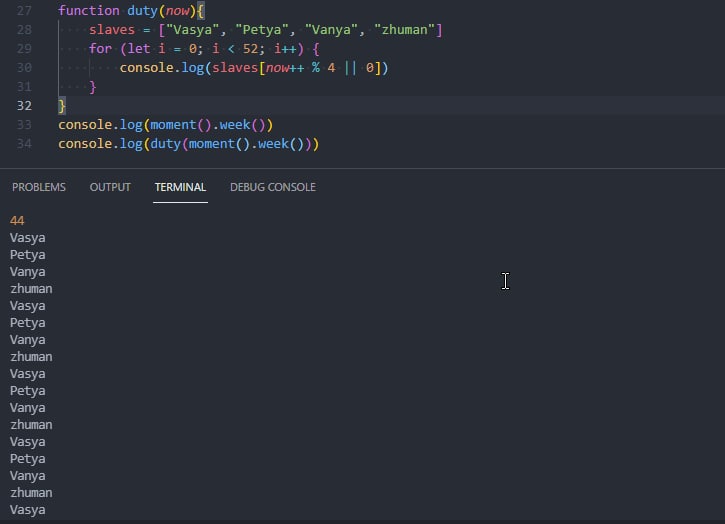The width and height of the screenshot is (725, 524).
Task: Click the first 'Vasya' line in terminal output
Action: 28,238
